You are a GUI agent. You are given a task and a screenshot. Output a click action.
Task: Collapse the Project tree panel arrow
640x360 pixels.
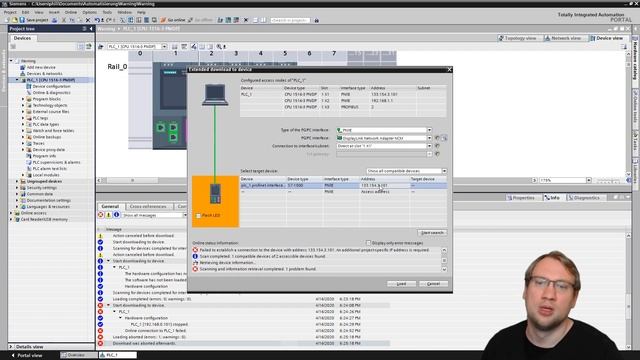click(91, 29)
